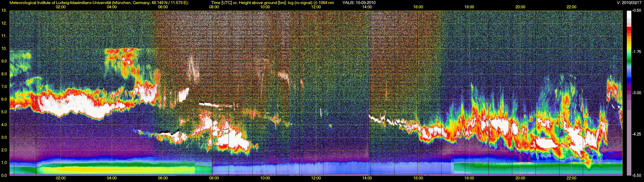Image resolution: width=644 pixels, height=182 pixels.
Task: Click the 06:00 label on the top time axis
Action: [x=163, y=7]
